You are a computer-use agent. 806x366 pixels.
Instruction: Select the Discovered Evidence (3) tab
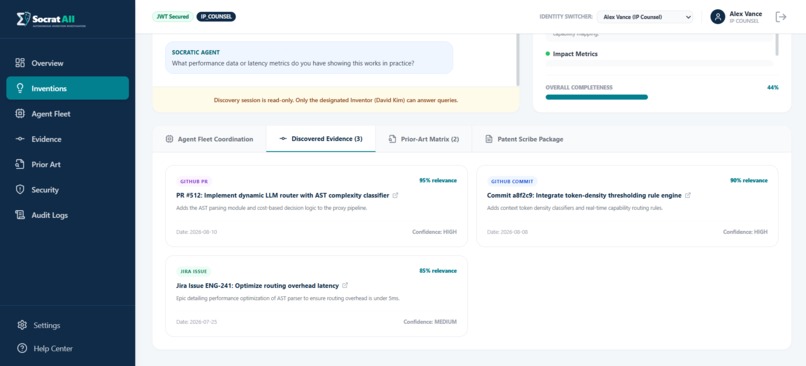coord(321,139)
